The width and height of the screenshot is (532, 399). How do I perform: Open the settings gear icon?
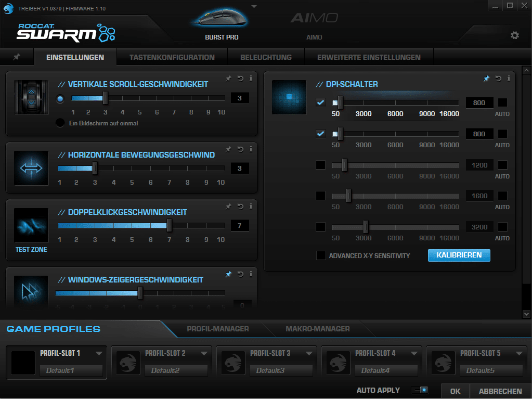[514, 35]
